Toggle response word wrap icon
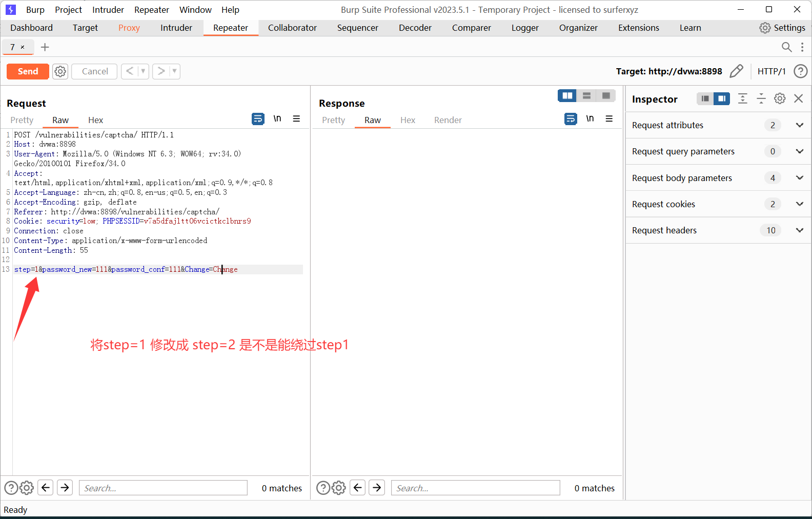 point(571,119)
